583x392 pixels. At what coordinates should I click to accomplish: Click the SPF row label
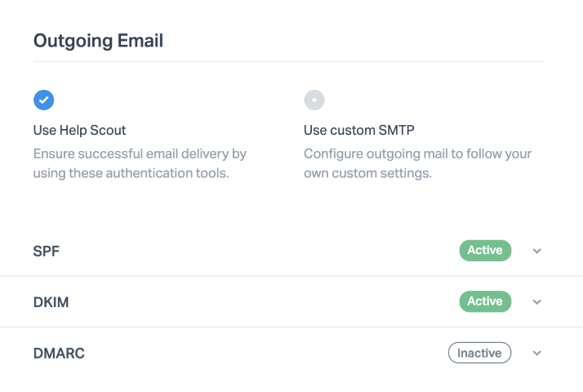point(47,251)
